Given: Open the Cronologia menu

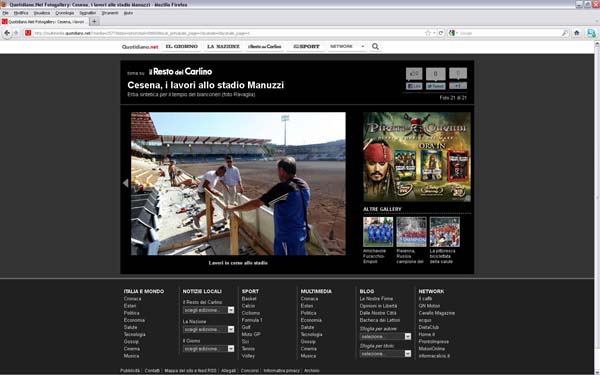Looking at the screenshot, I should 65,13.
